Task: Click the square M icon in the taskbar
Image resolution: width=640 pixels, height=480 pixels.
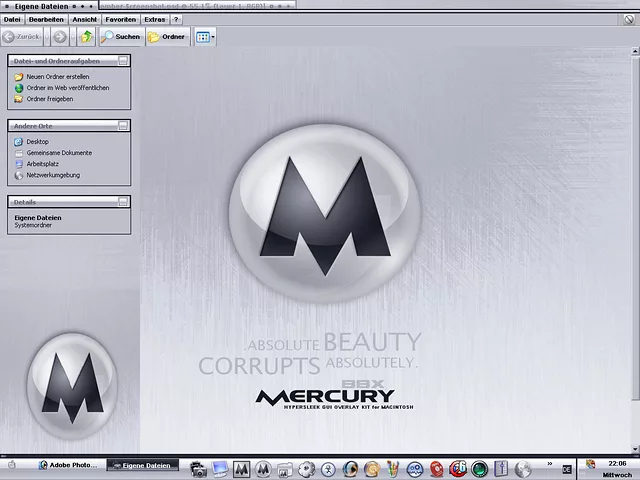Action: [x=242, y=469]
